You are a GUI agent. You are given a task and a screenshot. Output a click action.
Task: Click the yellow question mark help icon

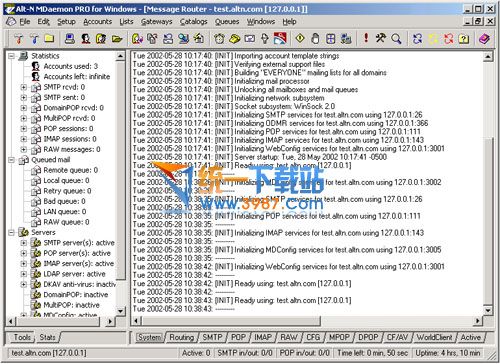464,39
